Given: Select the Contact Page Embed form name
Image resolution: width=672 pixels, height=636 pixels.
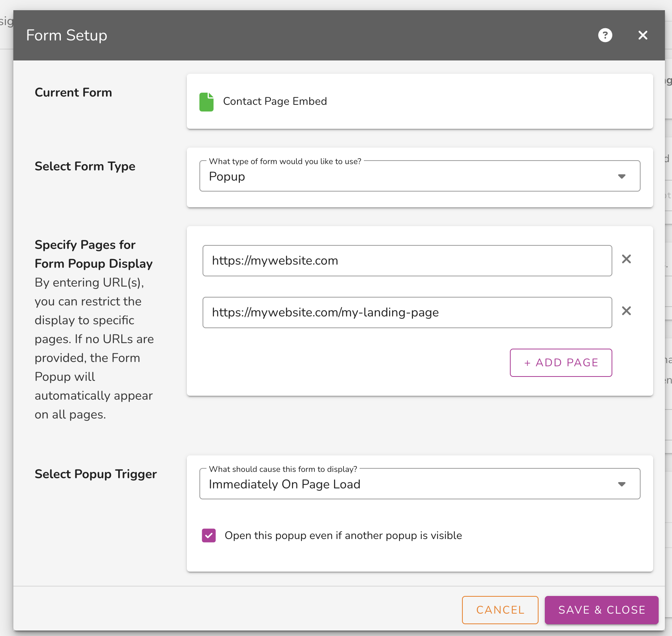Looking at the screenshot, I should pyautogui.click(x=275, y=101).
